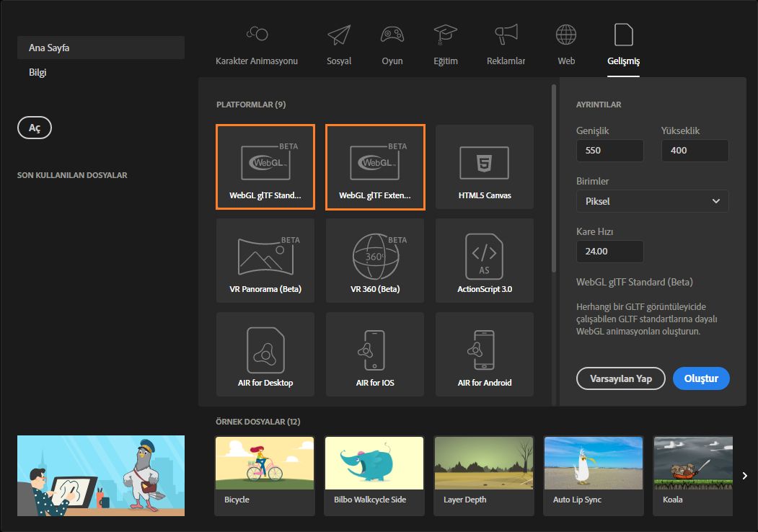Click the pigeon postman illustration banner
This screenshot has width=758, height=532.
click(101, 476)
